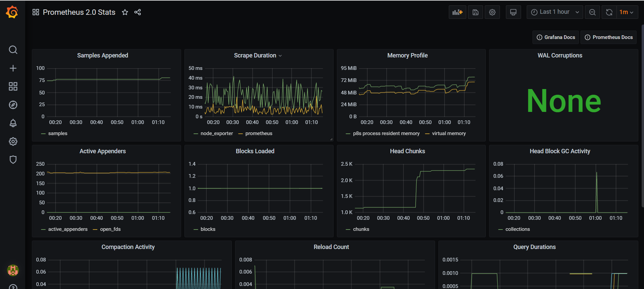
Task: Open the sidebar Explore compass icon
Action: [x=13, y=105]
